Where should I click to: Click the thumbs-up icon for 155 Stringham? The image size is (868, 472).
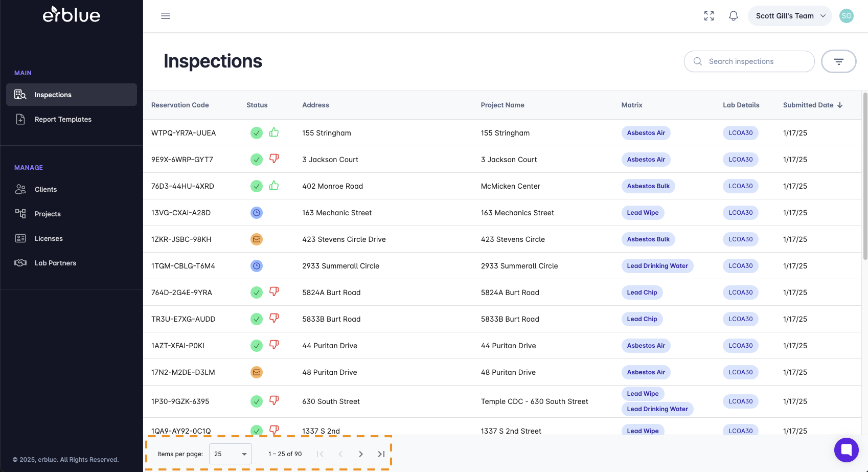click(x=274, y=132)
